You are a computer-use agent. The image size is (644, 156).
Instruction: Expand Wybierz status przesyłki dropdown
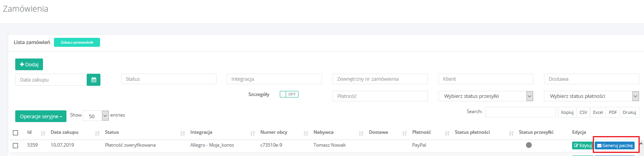pos(486,96)
